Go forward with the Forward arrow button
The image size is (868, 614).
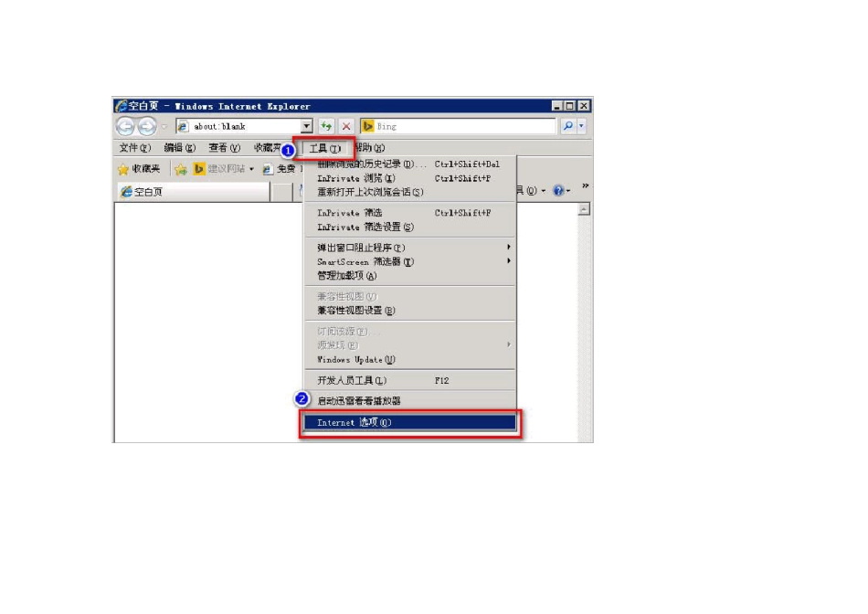click(x=147, y=126)
